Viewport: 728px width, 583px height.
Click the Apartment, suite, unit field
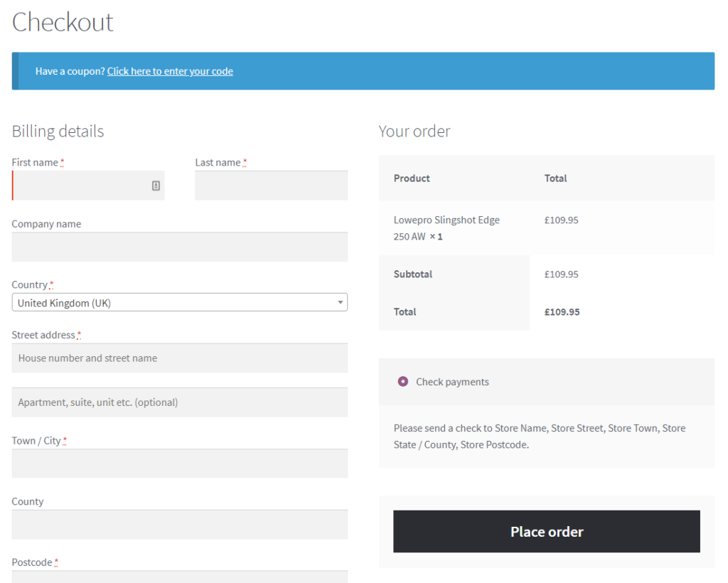[x=179, y=402]
